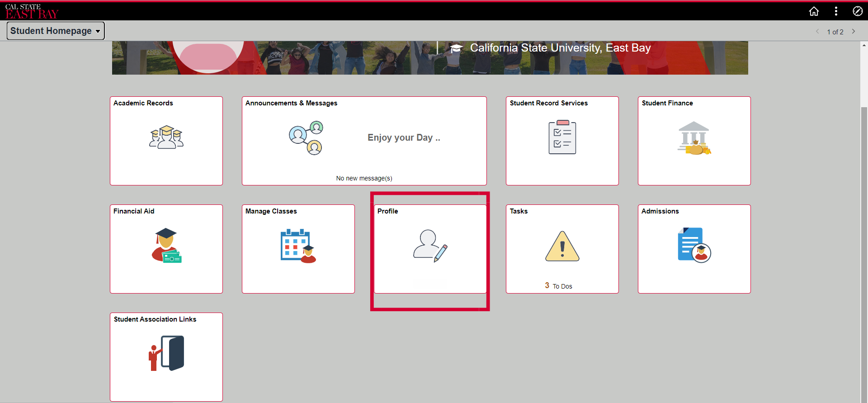Click the campus banner photo
The width and height of the screenshot is (868, 403).
(430, 58)
